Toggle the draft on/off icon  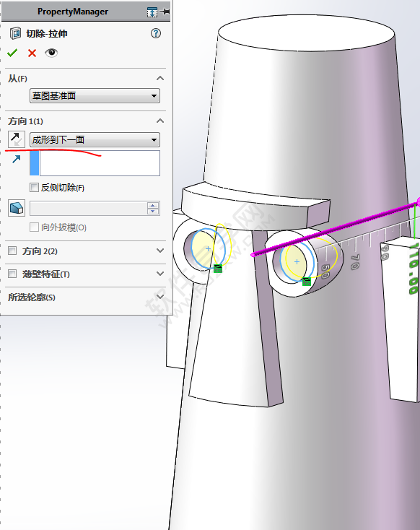[16, 208]
